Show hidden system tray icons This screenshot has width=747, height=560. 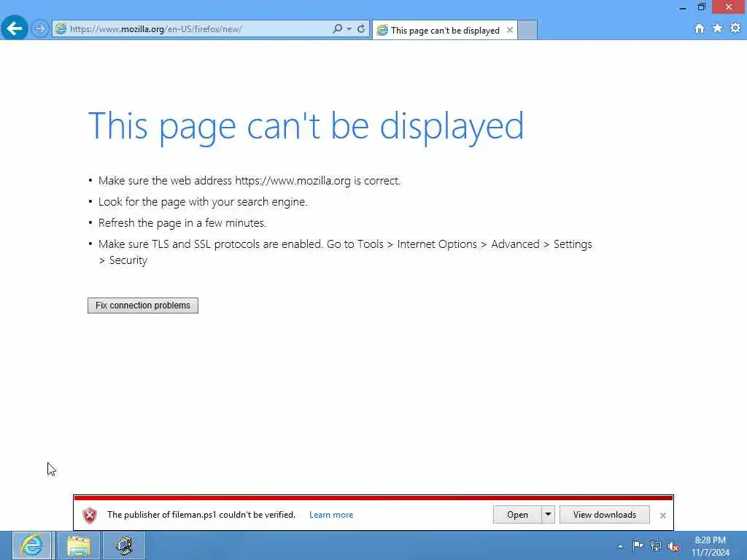(620, 546)
